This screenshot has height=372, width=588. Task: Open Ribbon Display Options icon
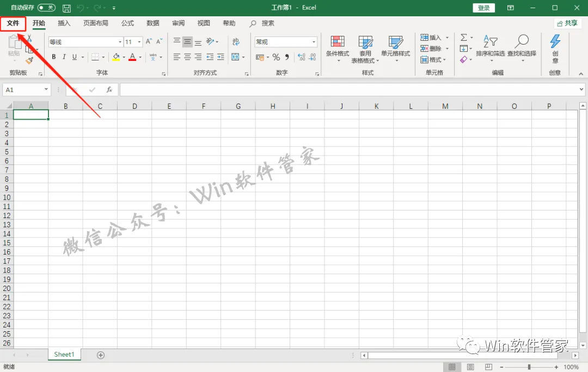click(x=511, y=8)
